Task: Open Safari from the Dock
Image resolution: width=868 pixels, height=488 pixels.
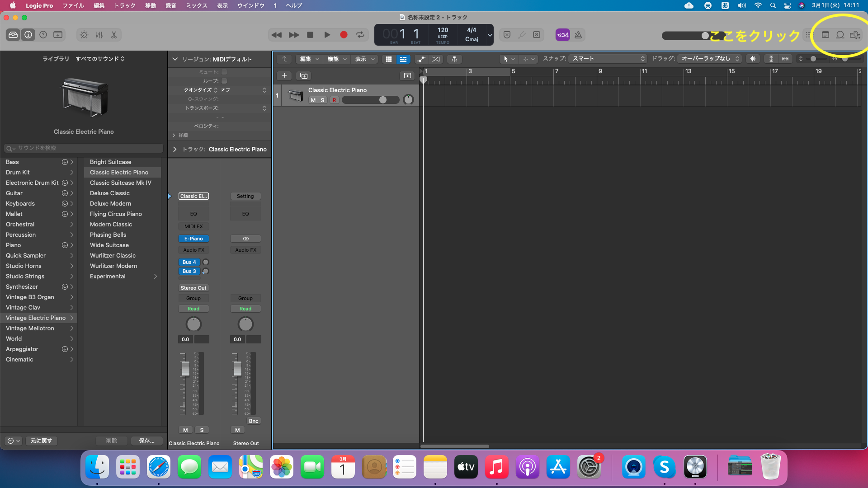Action: [x=159, y=467]
